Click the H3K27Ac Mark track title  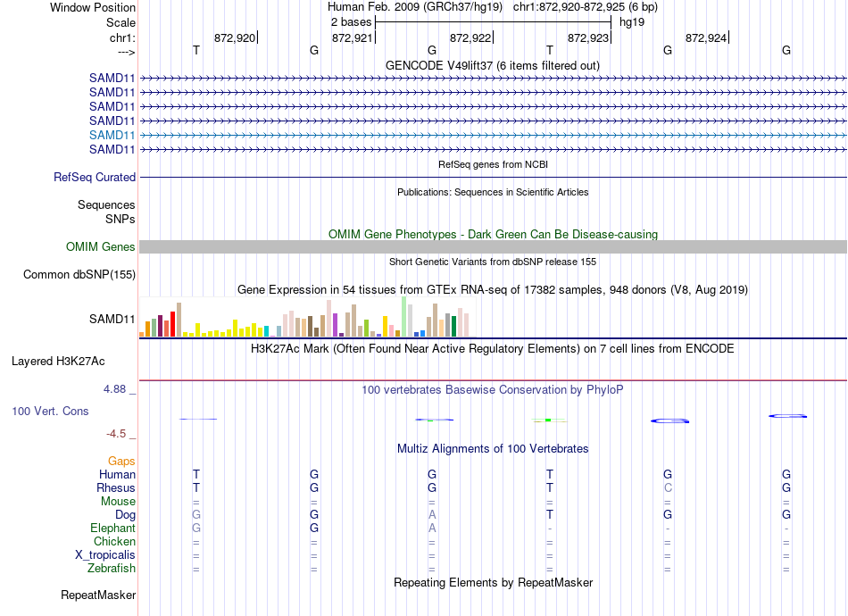[x=492, y=348]
